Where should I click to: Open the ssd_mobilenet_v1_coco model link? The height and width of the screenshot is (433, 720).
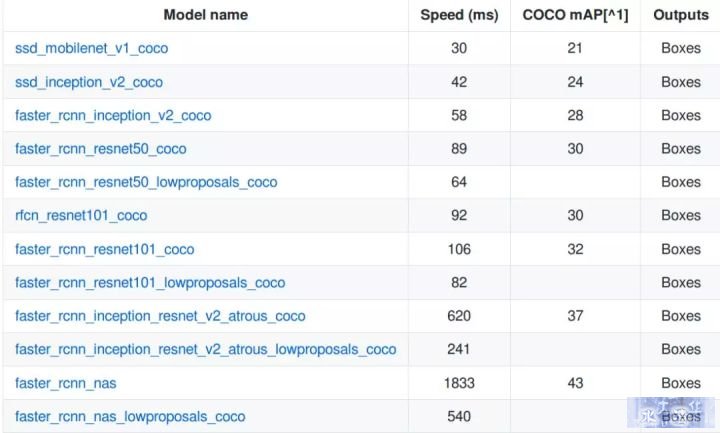91,48
